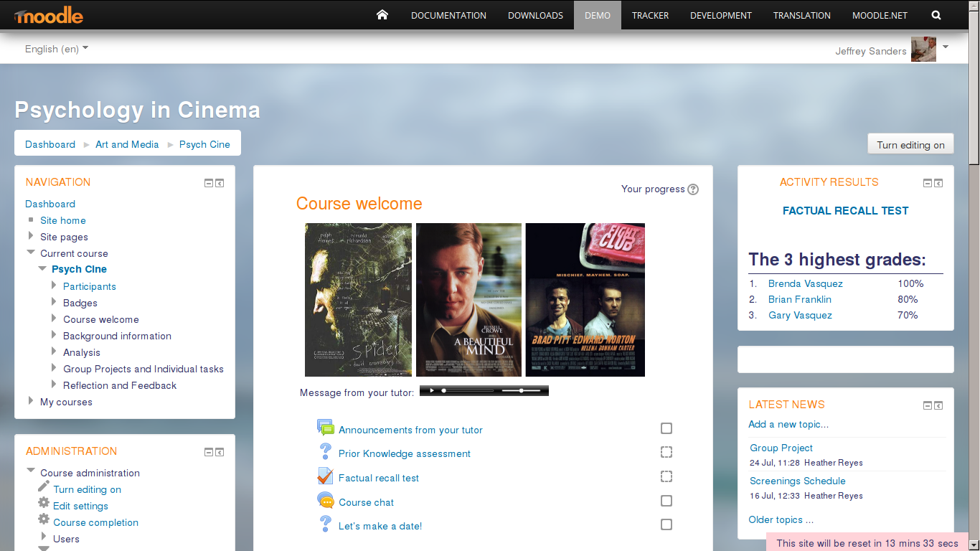The width and height of the screenshot is (980, 551).
Task: Open Brenda Vasquez profile link
Action: 805,283
